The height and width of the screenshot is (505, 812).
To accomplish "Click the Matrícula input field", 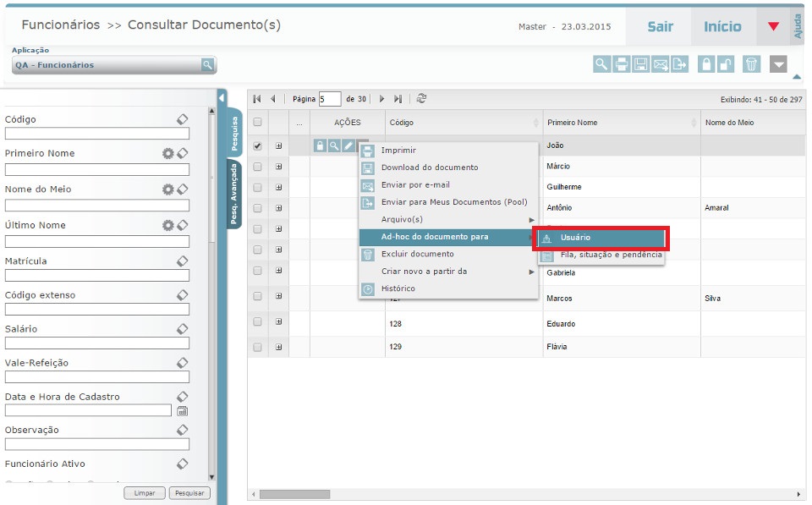I will [97, 276].
